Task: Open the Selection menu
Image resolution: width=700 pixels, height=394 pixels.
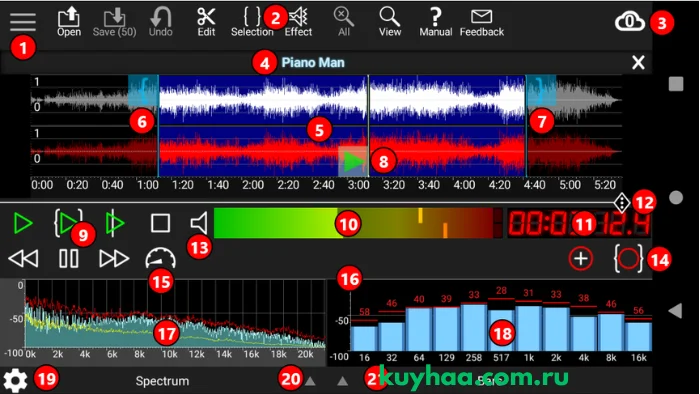Action: pyautogui.click(x=252, y=23)
